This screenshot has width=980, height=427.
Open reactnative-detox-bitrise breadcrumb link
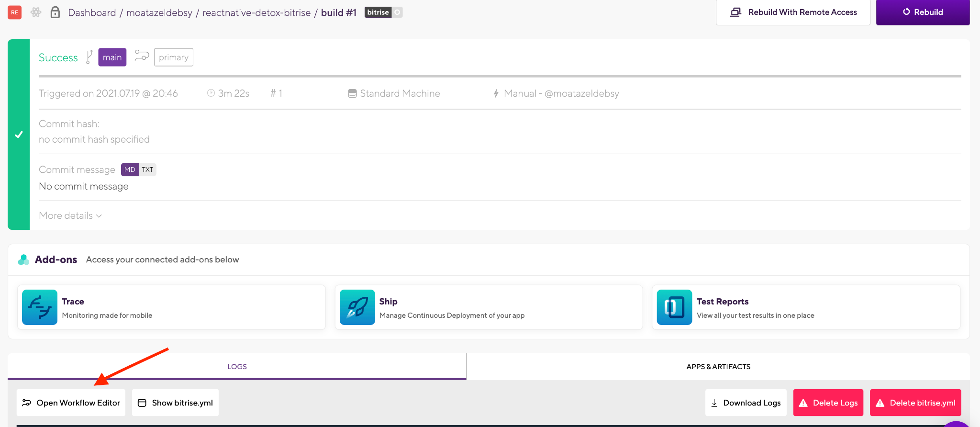(256, 13)
